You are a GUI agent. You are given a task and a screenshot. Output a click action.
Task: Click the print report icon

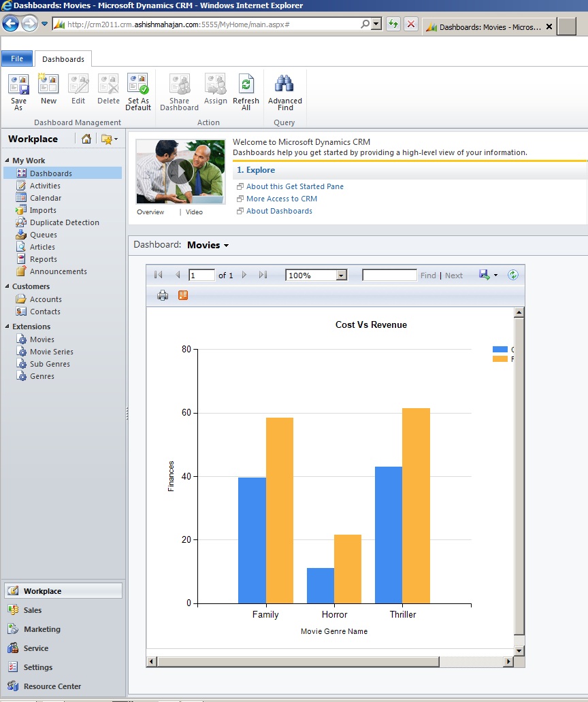162,295
